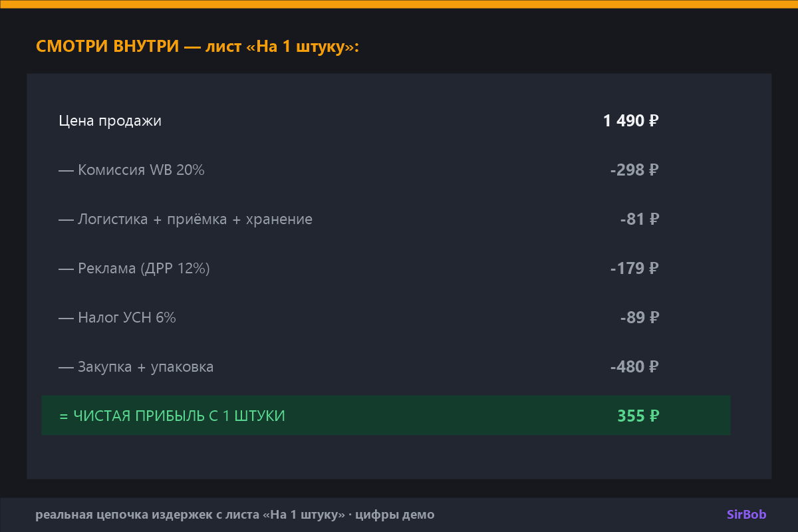Select the «Закупка + упаковка» line
The image size is (798, 532).
point(136,367)
